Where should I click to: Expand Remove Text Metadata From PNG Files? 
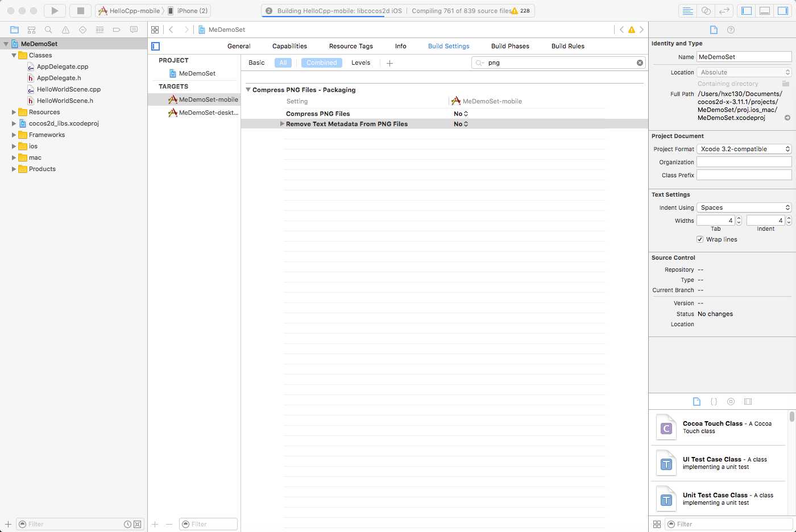coord(282,123)
